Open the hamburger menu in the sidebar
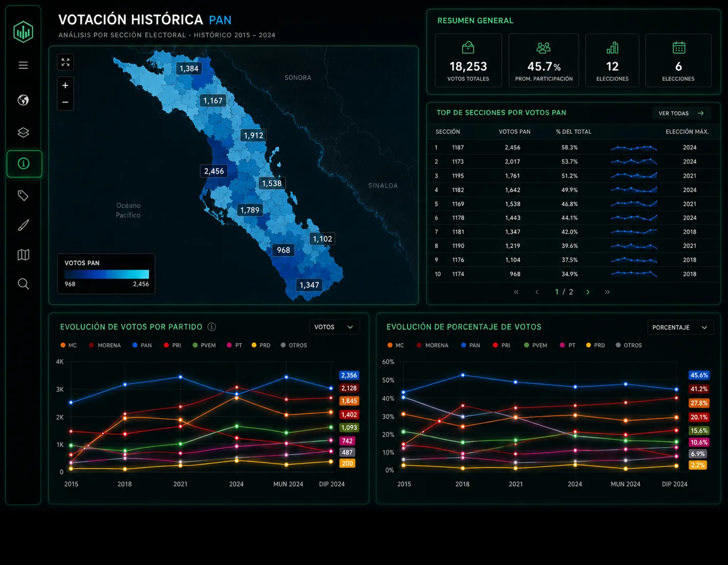Viewport: 728px width, 565px height. (x=23, y=65)
